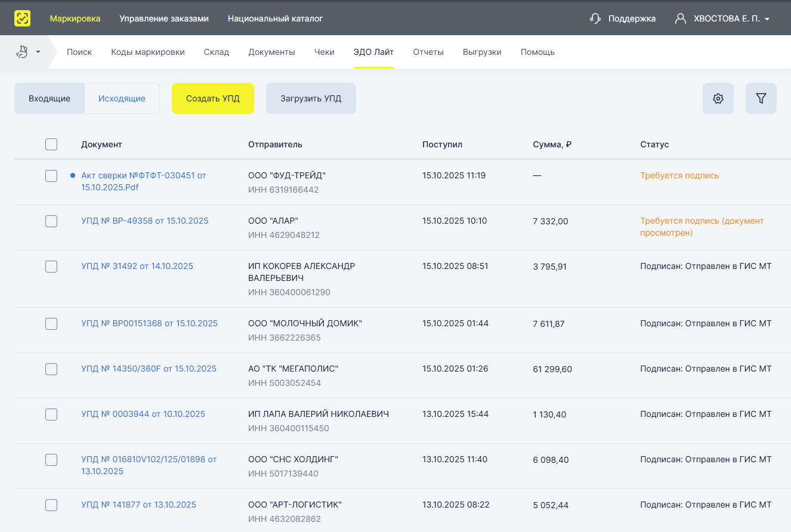791x532 pixels.
Task: Click the Документ column header
Action: pos(101,144)
